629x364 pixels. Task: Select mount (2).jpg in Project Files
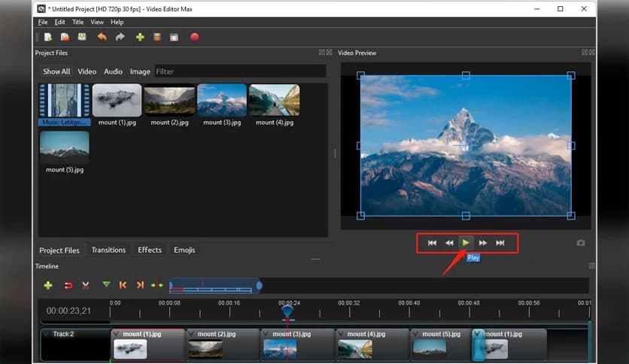point(170,105)
